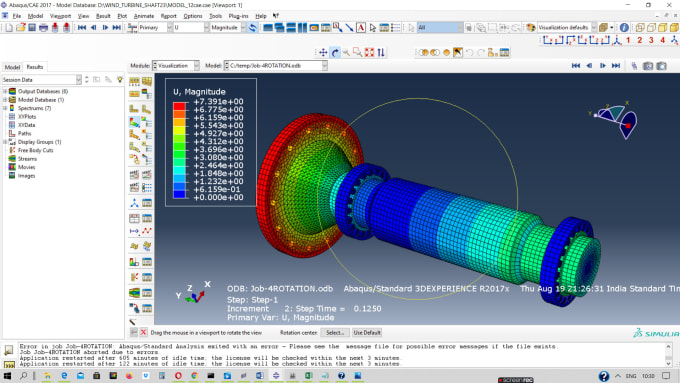680x383 pixels.
Task: Click the Auto-Fit View icon
Action: click(369, 52)
